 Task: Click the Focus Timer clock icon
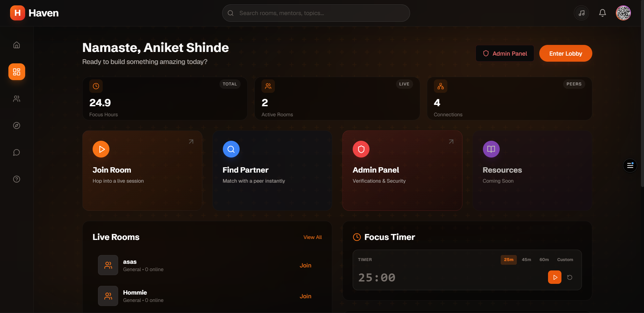(357, 237)
